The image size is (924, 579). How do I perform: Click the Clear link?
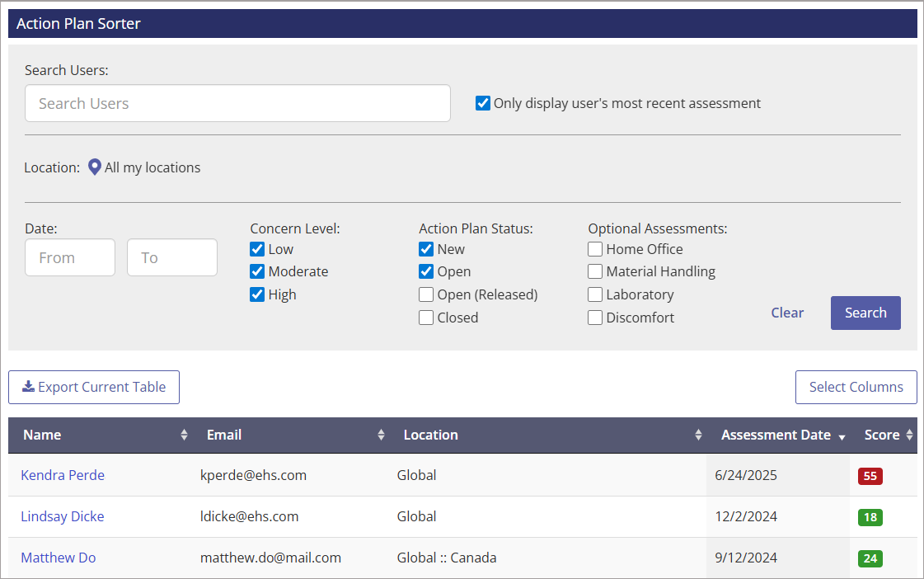pos(787,313)
